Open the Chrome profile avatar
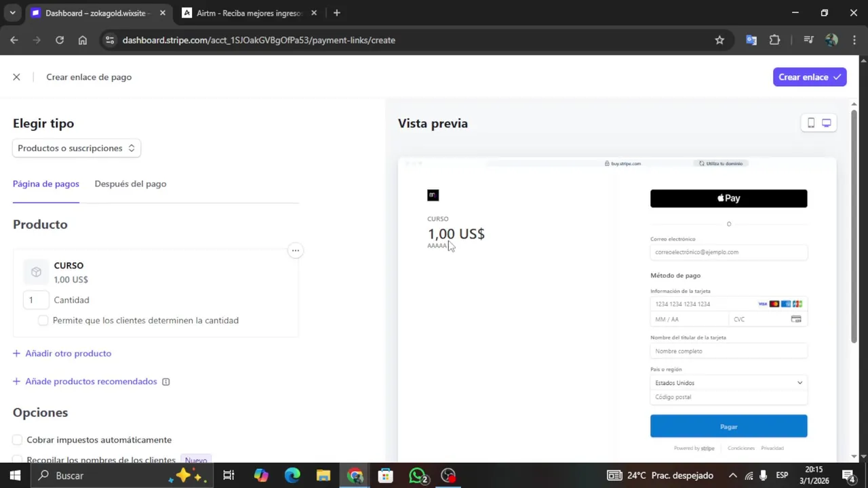This screenshot has width=868, height=488. [x=831, y=40]
